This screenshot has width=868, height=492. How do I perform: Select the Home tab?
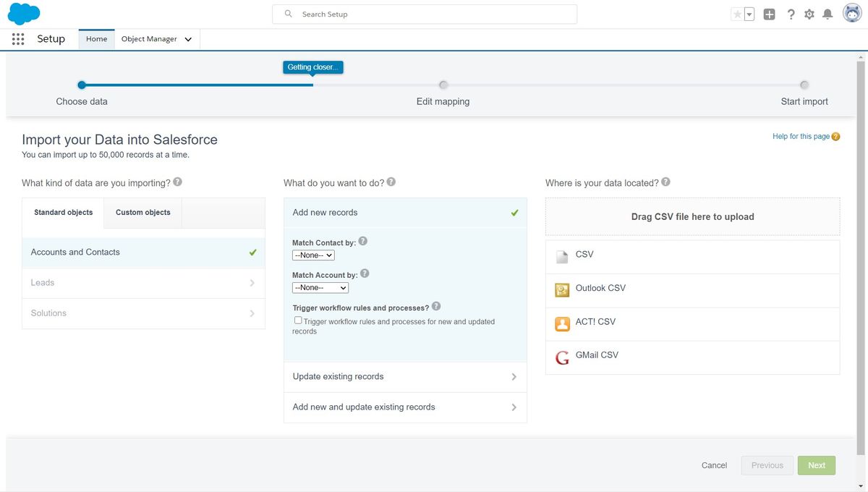tap(96, 39)
